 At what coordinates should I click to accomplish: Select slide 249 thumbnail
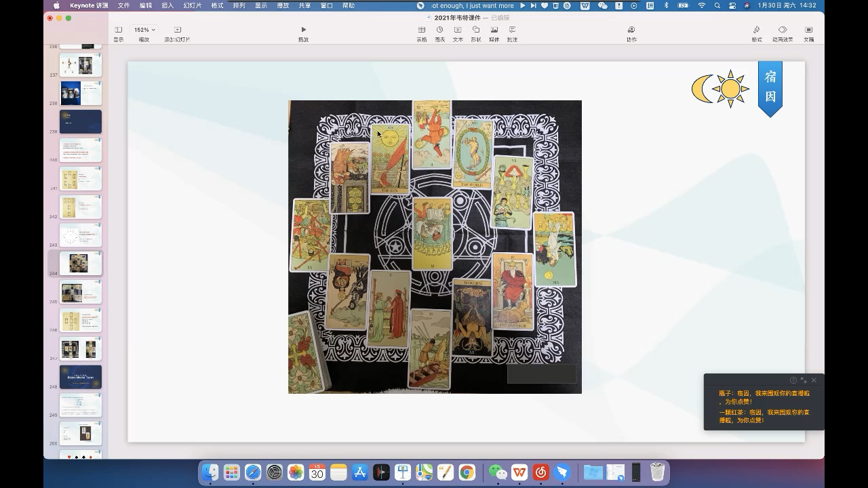tap(81, 405)
